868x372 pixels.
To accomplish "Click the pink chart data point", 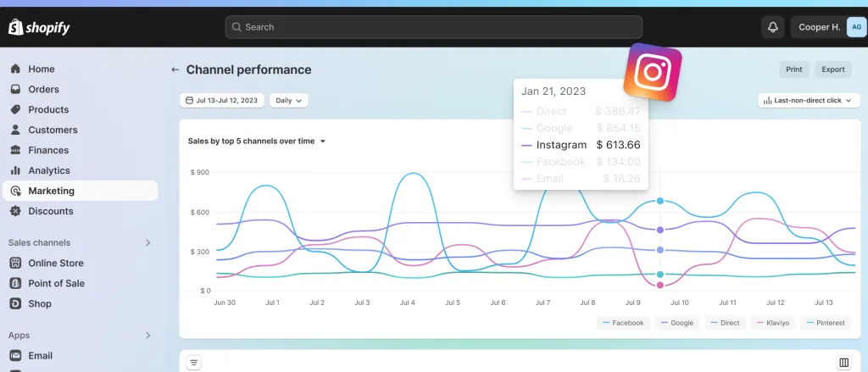I will tap(659, 285).
